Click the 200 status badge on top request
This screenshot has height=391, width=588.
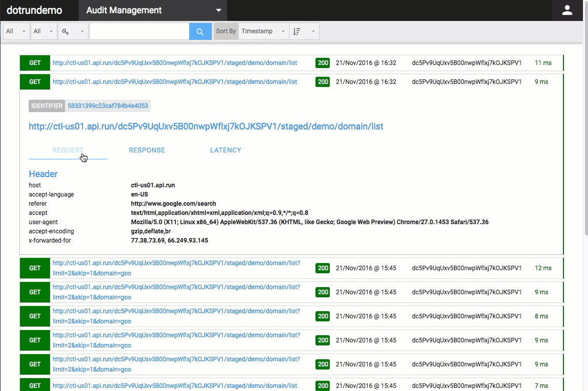pos(323,62)
